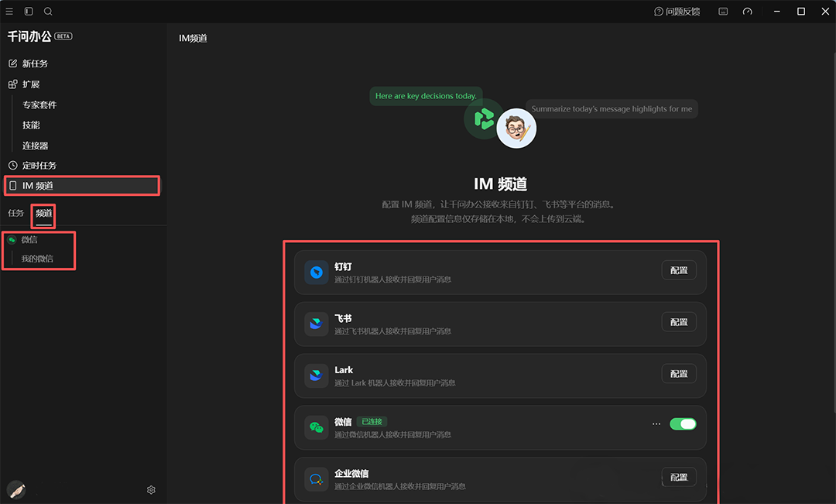Screen dimensions: 836x504
Task: Toggle off the 微信 connection switch
Action: (683, 424)
